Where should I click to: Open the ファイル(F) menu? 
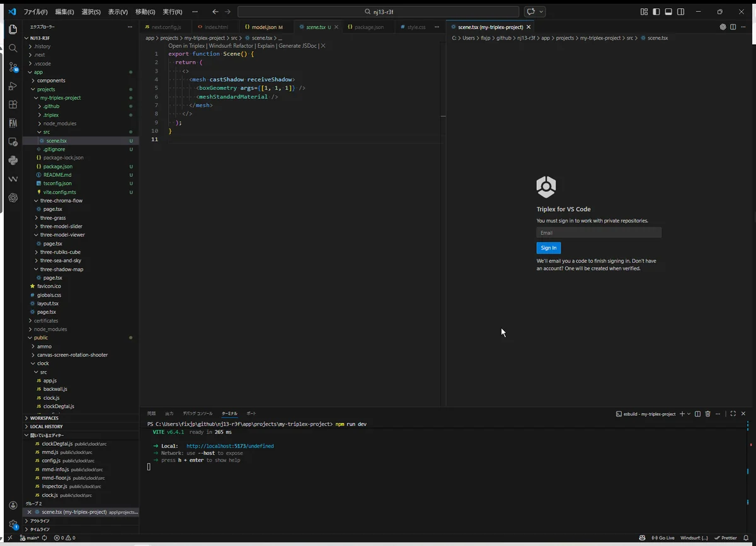click(x=35, y=12)
